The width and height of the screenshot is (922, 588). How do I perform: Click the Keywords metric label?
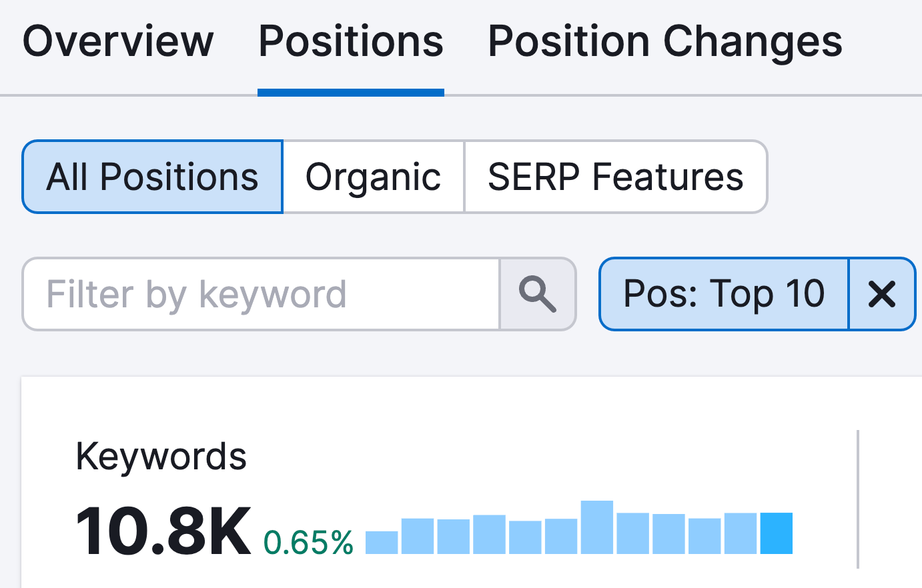point(161,457)
